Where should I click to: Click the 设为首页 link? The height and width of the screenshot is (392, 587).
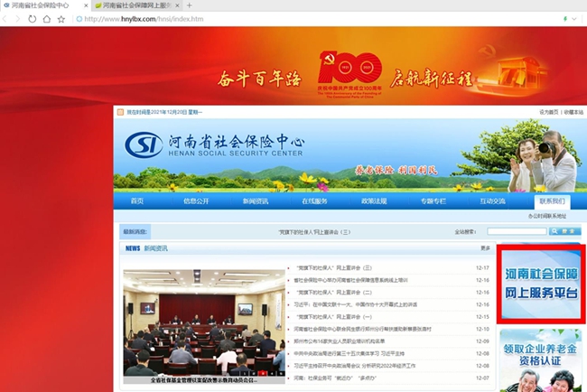coord(548,112)
